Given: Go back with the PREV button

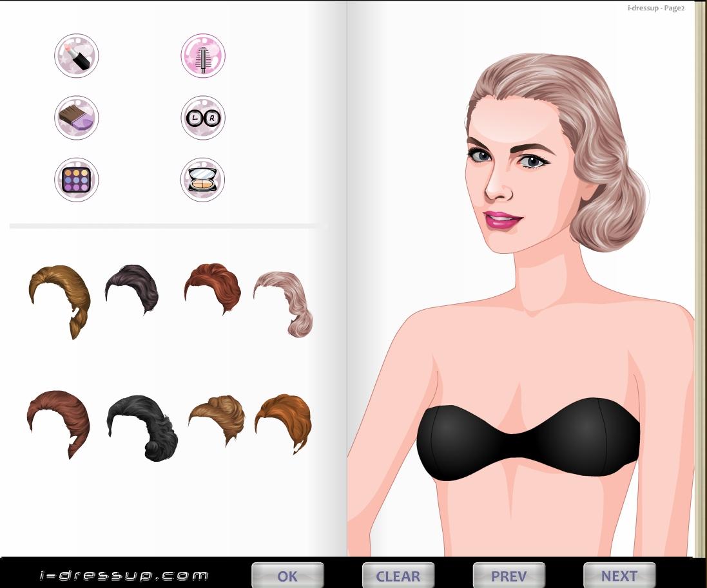Looking at the screenshot, I should (x=508, y=575).
